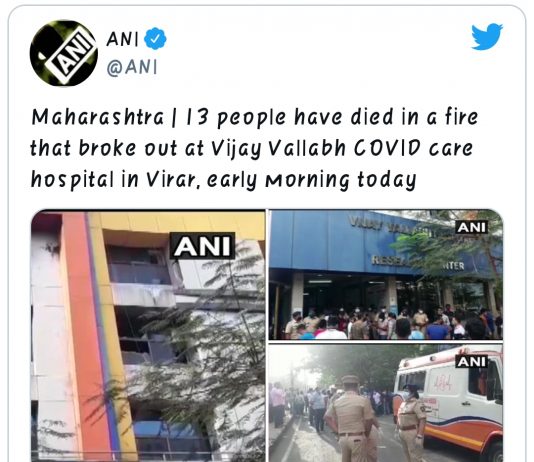Click the word Maharashtra in the tweet
The height and width of the screenshot is (462, 534).
pos(98,117)
